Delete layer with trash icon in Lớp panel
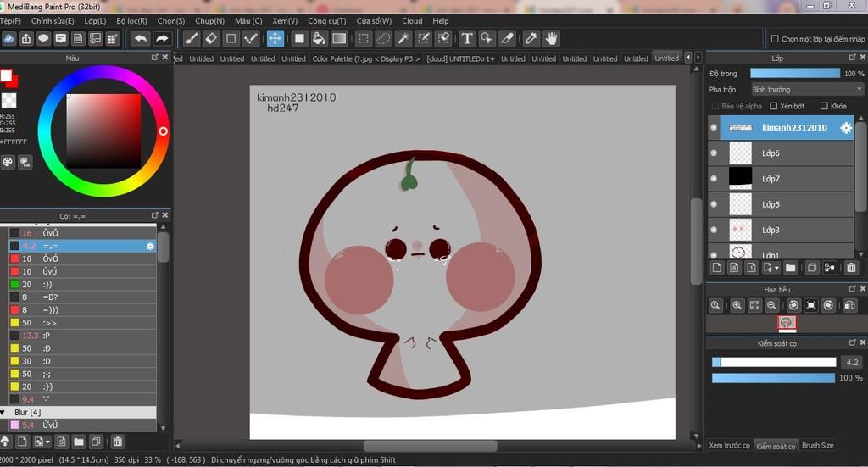Image resolution: width=868 pixels, height=467 pixels. point(851,268)
